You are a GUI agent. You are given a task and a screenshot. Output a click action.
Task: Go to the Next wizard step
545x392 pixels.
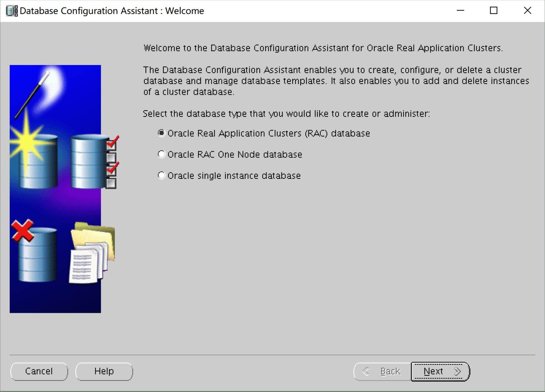441,371
